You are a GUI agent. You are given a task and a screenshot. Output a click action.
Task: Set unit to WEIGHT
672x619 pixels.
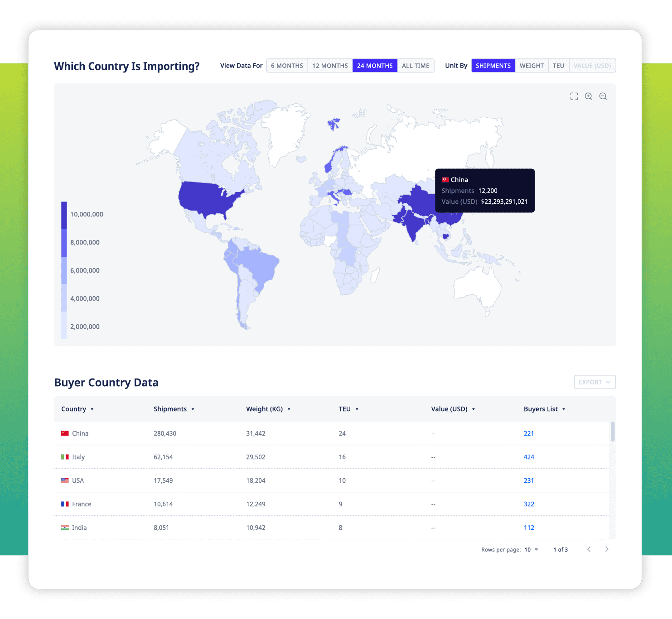tap(532, 66)
